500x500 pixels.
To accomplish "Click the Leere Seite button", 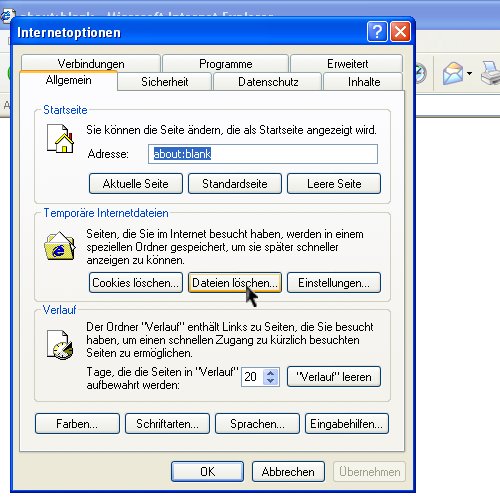I will 334,183.
